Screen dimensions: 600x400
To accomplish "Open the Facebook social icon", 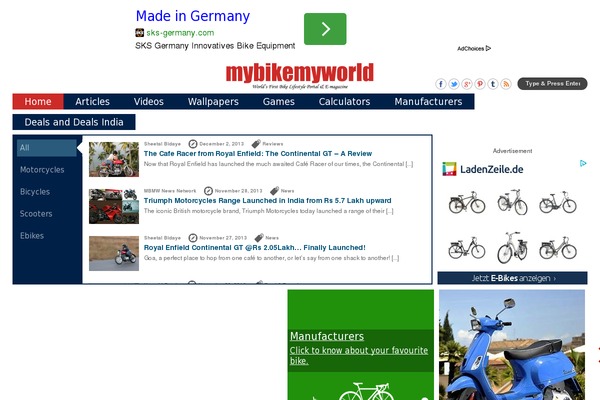I will [x=440, y=84].
